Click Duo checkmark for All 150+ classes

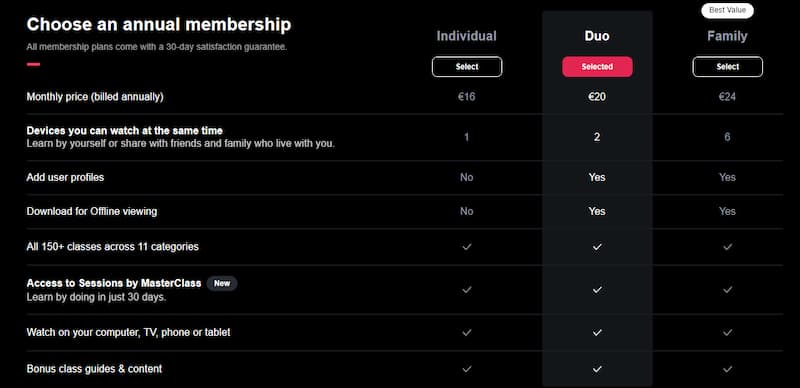click(x=597, y=247)
